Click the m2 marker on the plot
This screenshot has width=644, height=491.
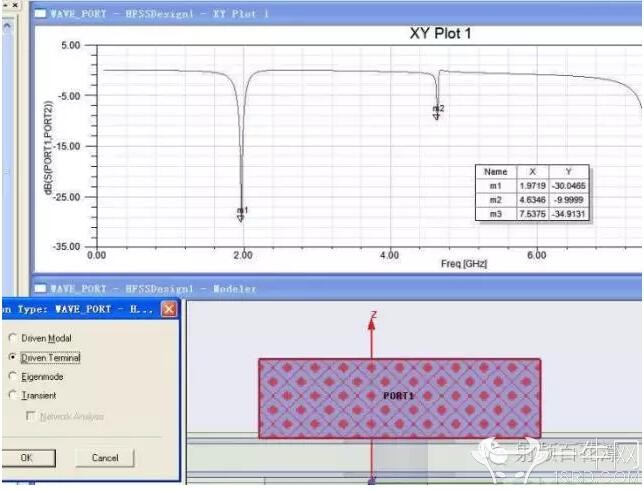point(437,117)
